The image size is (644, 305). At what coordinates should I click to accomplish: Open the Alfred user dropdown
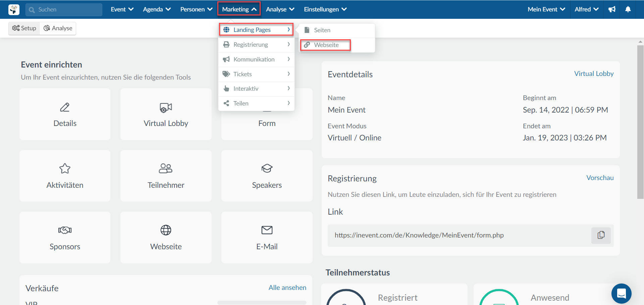[587, 9]
